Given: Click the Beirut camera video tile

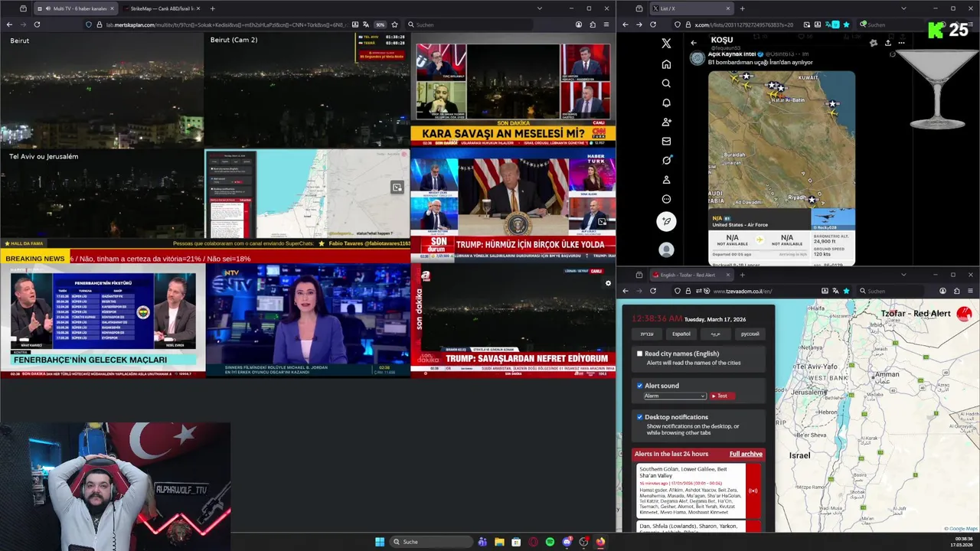Looking at the screenshot, I should 103,90.
